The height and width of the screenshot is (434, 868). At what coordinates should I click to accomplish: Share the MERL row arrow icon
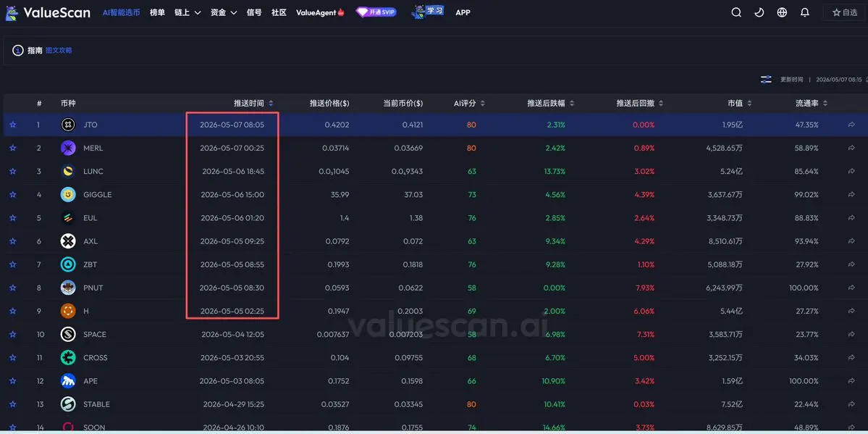(x=851, y=148)
